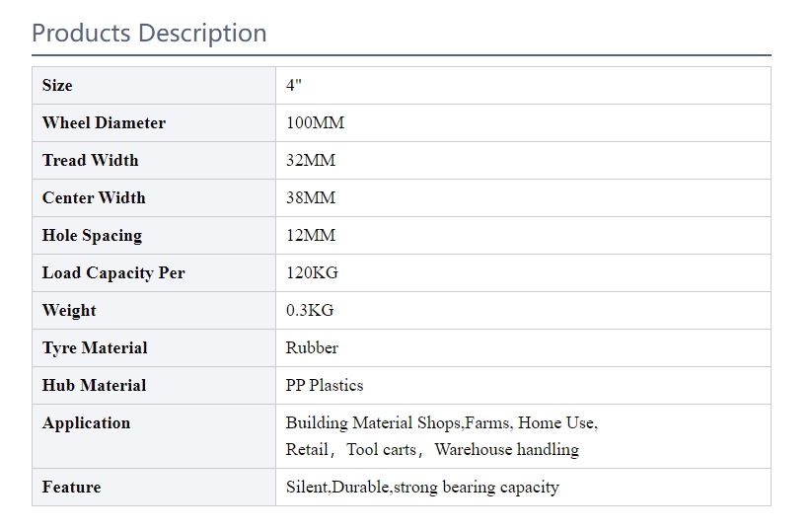Click the 4" size value
This screenshot has height=530, width=812.
pos(294,85)
